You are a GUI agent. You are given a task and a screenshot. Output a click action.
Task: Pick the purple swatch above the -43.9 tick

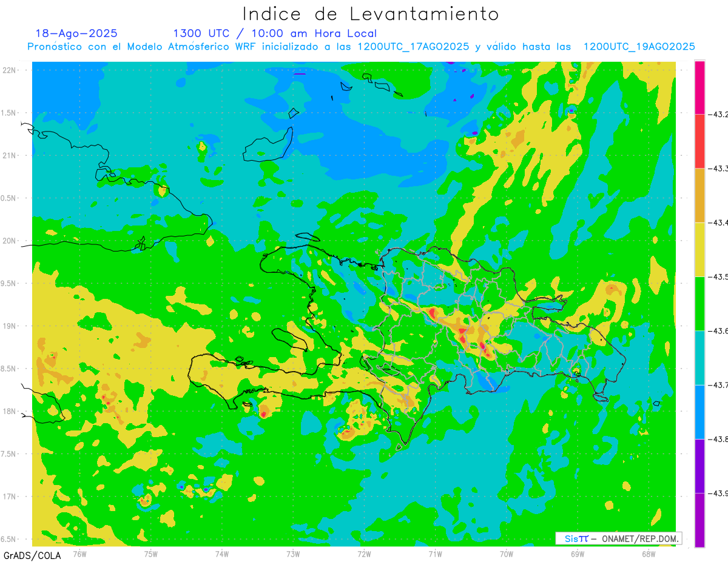pyautogui.click(x=699, y=465)
